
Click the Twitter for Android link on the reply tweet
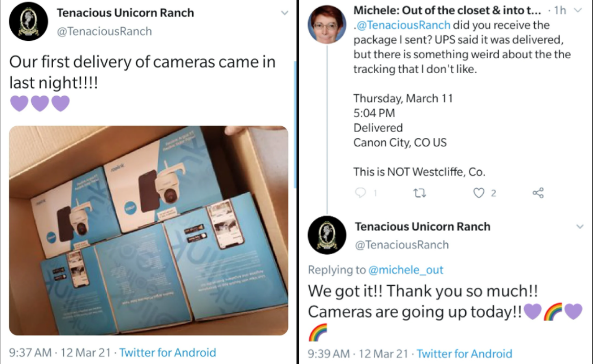464,354
